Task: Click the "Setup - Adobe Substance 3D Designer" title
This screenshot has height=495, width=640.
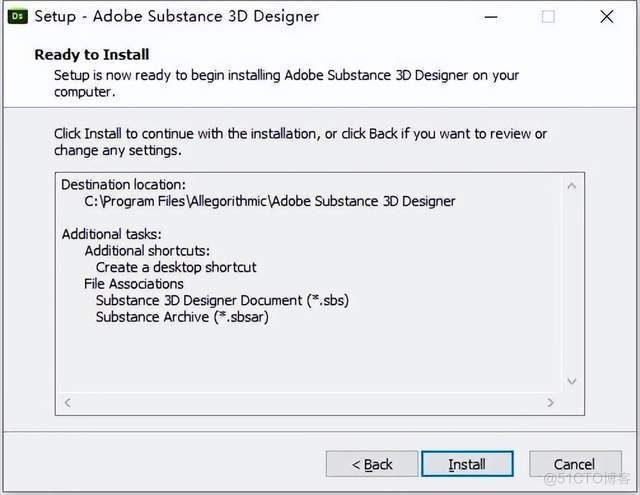Action: [x=177, y=16]
